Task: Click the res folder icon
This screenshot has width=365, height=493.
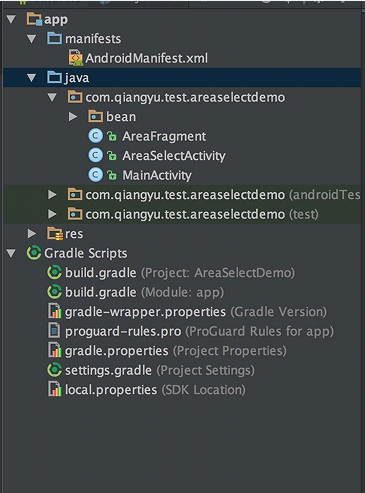Action: (55, 234)
